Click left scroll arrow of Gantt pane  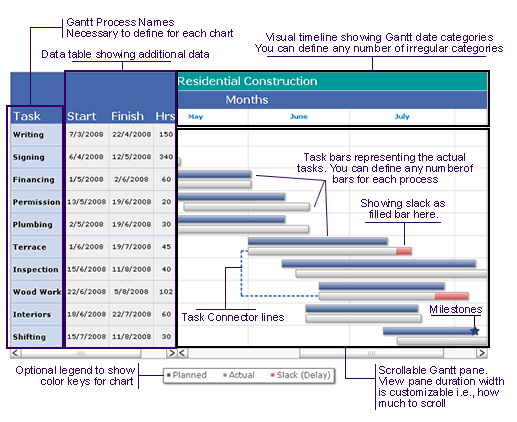(183, 353)
